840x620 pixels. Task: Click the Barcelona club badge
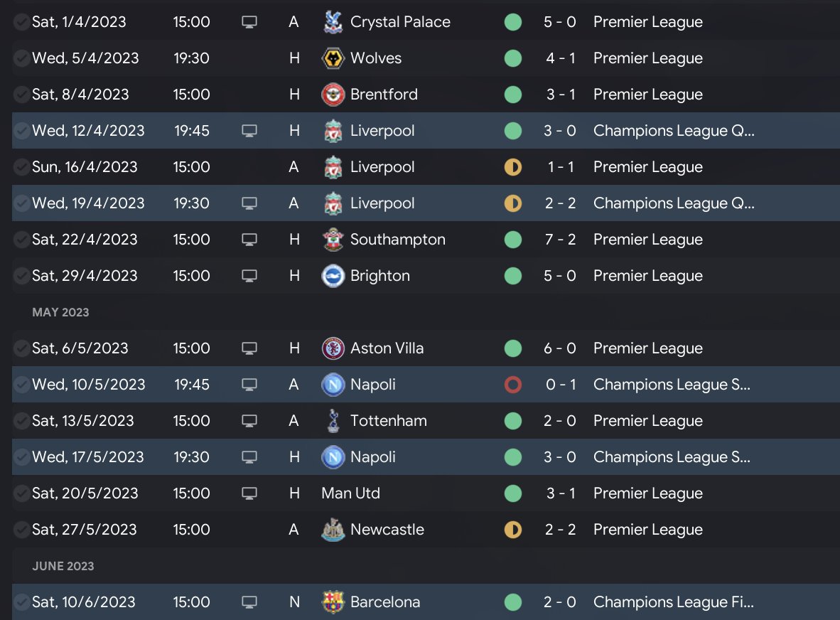332,602
